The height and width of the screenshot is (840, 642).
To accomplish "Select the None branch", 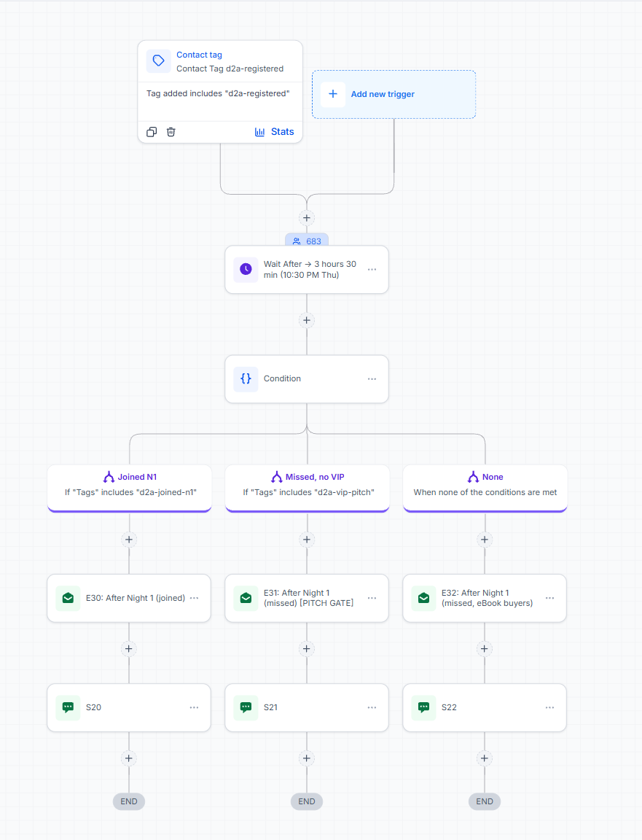I will click(x=485, y=487).
